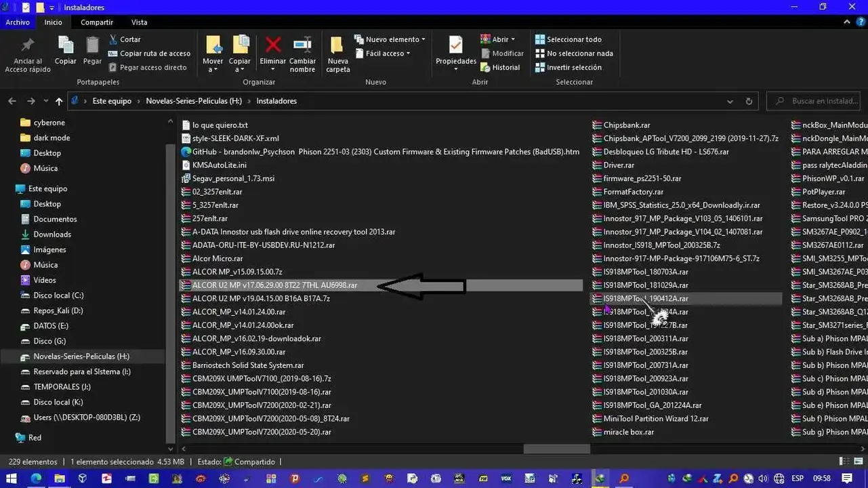
Task: Click Invertir selección
Action: [568, 68]
